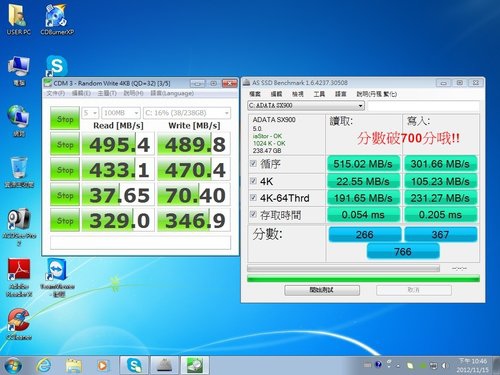Screen dimensions: 500x375
Task: Open the 工具 menu in AS SSD Benchmark
Action: (x=319, y=94)
